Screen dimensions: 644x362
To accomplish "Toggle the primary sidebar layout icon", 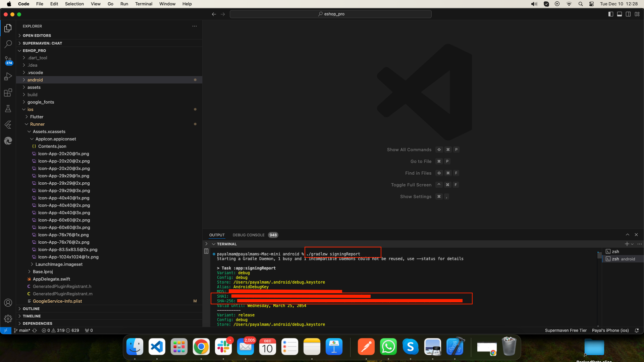I will click(611, 14).
